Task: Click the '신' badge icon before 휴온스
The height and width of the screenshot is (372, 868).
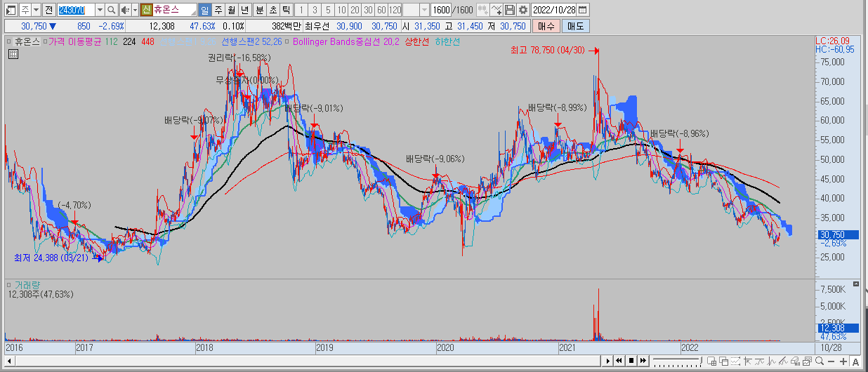Action: tap(147, 10)
